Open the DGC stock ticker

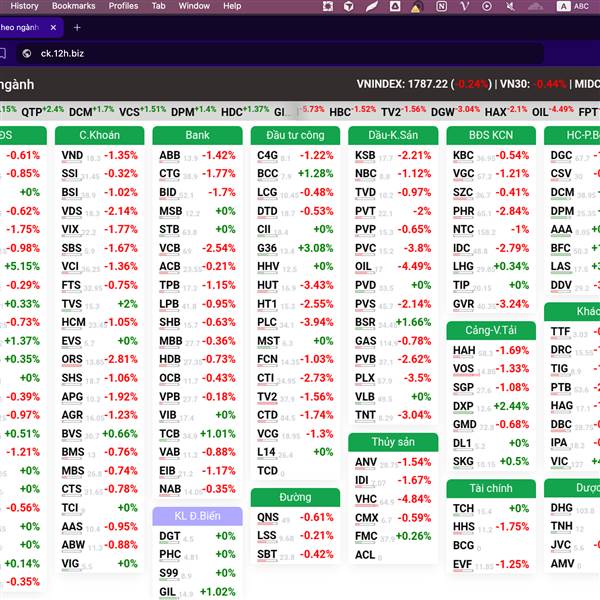point(561,155)
